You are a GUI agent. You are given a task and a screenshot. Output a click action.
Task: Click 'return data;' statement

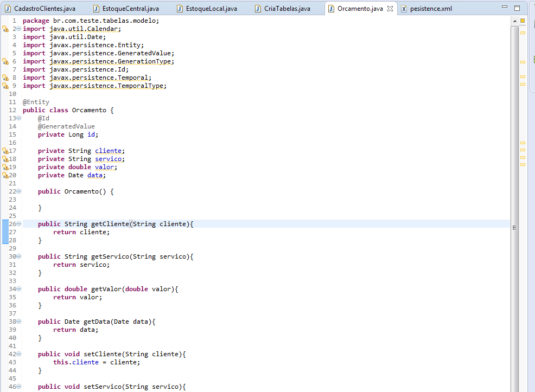click(76, 330)
